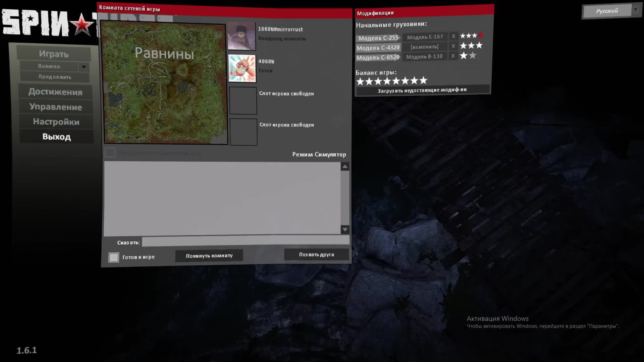This screenshot has height=362, width=644.
Task: Remove the Модель B-130 replacement with X
Action: pos(453,56)
